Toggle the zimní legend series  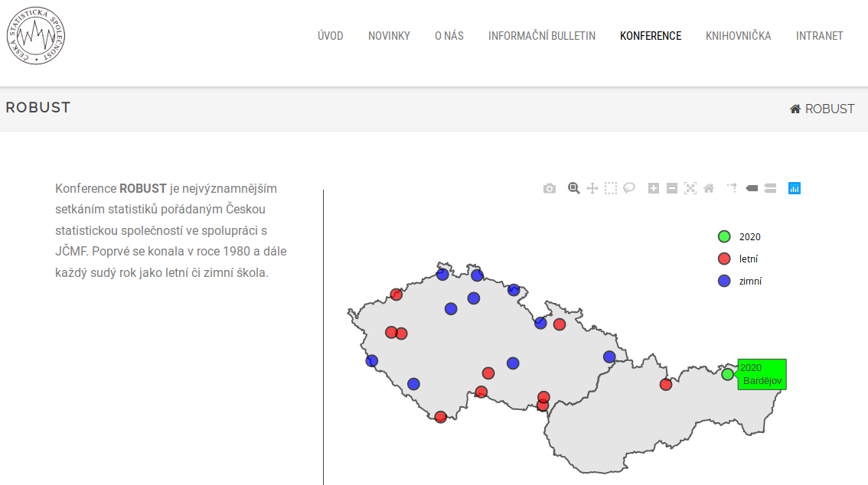[x=739, y=281]
